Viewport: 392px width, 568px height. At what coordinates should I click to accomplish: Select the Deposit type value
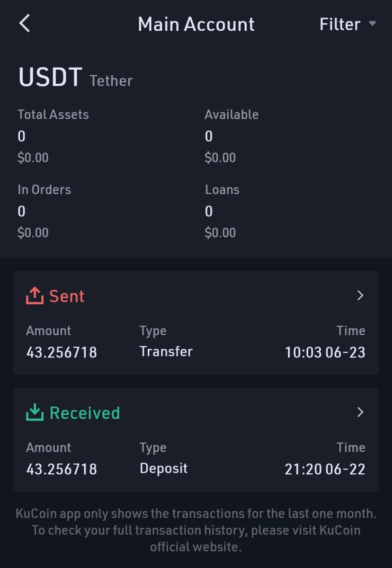click(164, 469)
